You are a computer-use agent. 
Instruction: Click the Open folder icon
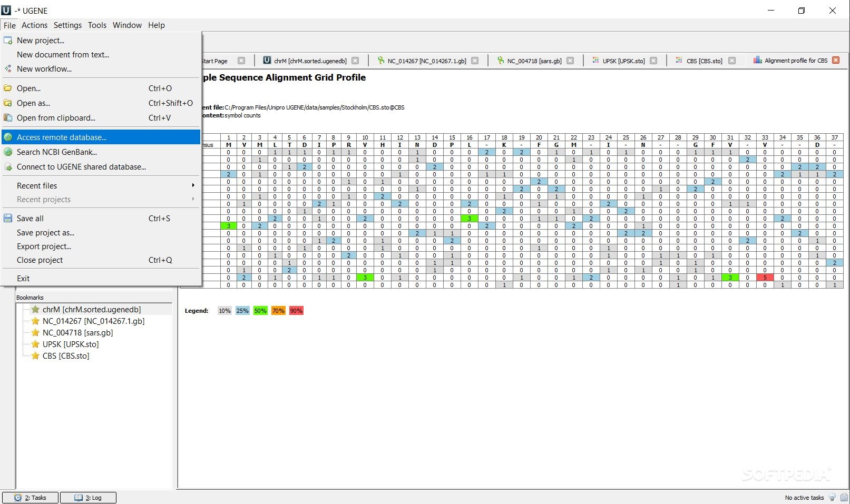pyautogui.click(x=8, y=88)
